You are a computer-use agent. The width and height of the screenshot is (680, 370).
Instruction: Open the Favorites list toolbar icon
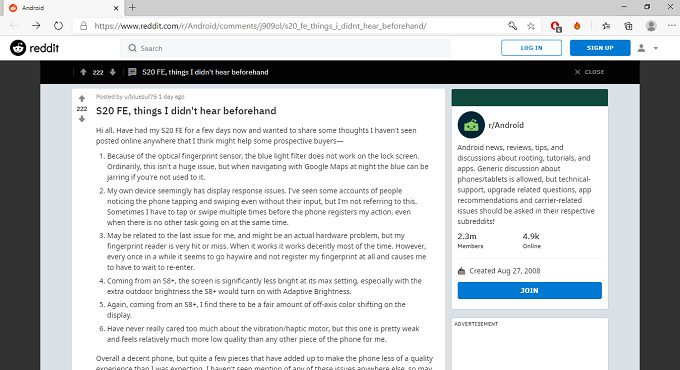point(606,26)
